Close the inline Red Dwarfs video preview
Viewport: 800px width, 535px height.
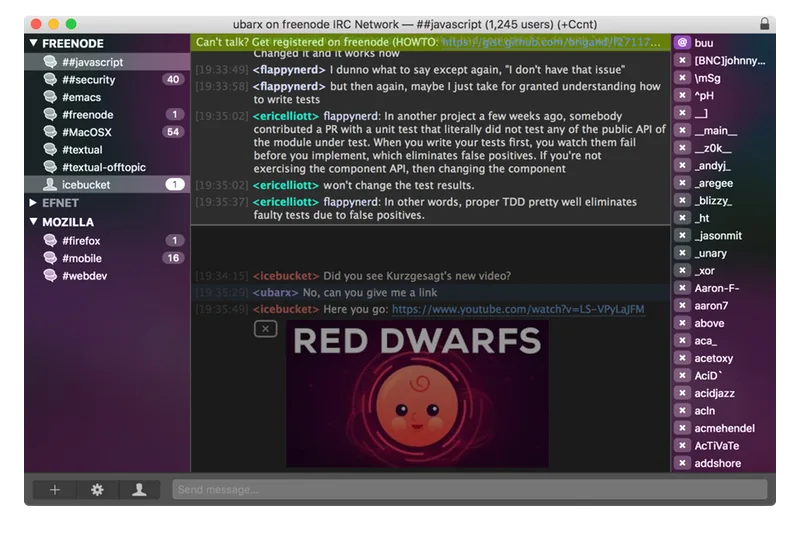click(x=265, y=329)
